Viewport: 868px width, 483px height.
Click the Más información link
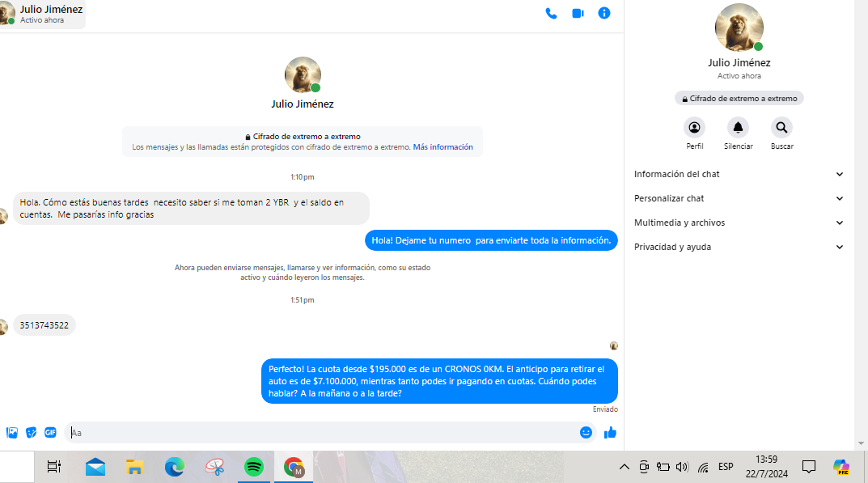(442, 147)
